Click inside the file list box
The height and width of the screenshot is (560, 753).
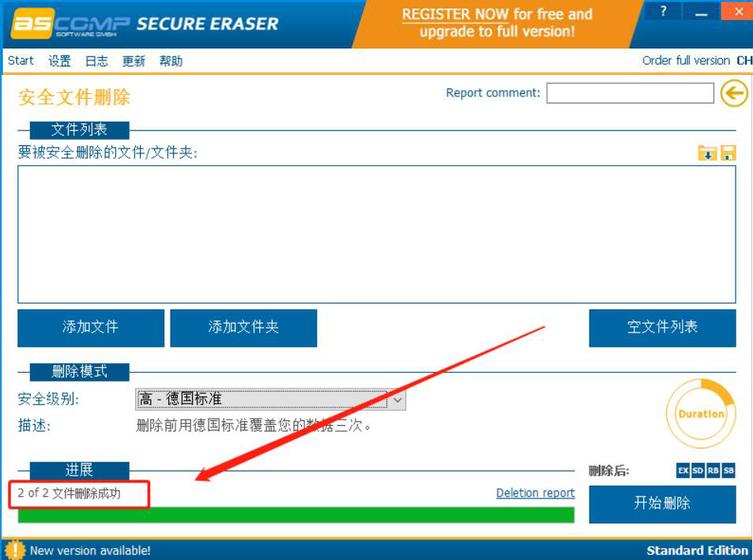tap(376, 234)
